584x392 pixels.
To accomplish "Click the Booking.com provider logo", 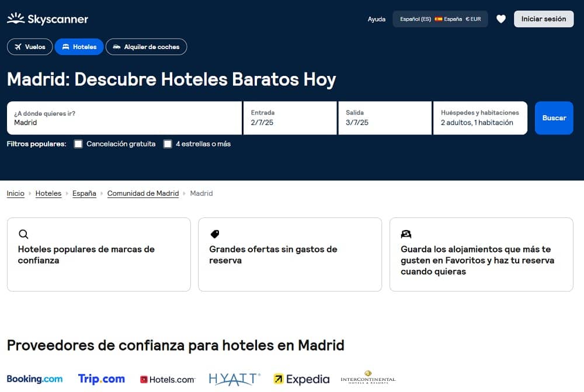I will (34, 379).
